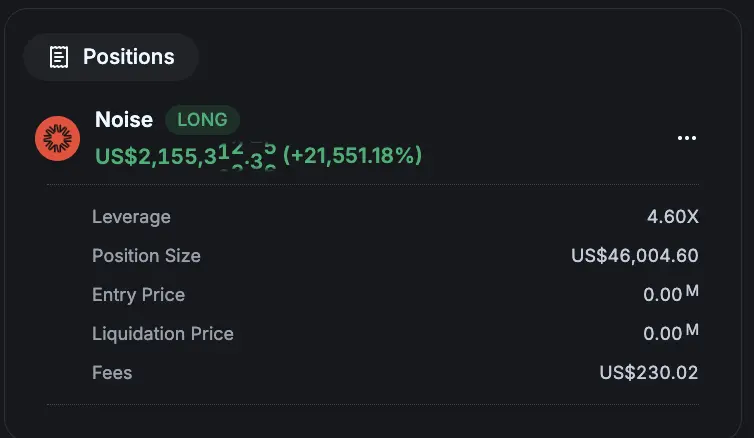
Task: Select the Liquidation Price 0.00 M value
Action: [x=671, y=332]
